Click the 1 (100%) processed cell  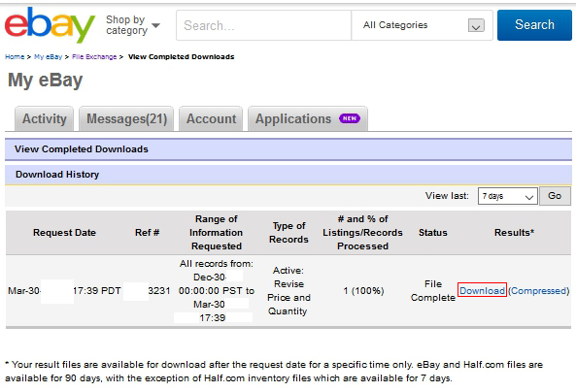(x=363, y=291)
